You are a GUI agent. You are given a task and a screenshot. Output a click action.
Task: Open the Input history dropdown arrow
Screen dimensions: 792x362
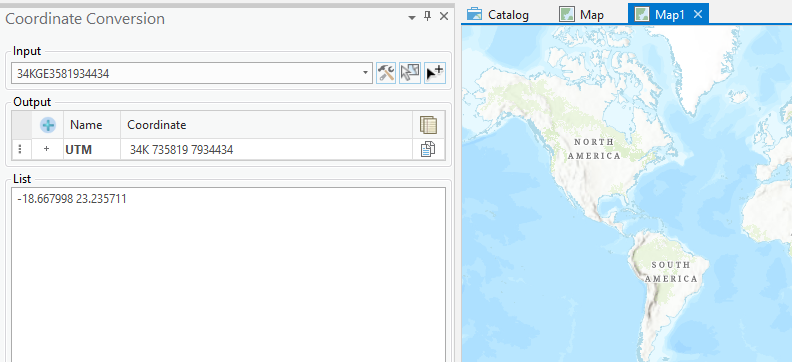pos(366,74)
